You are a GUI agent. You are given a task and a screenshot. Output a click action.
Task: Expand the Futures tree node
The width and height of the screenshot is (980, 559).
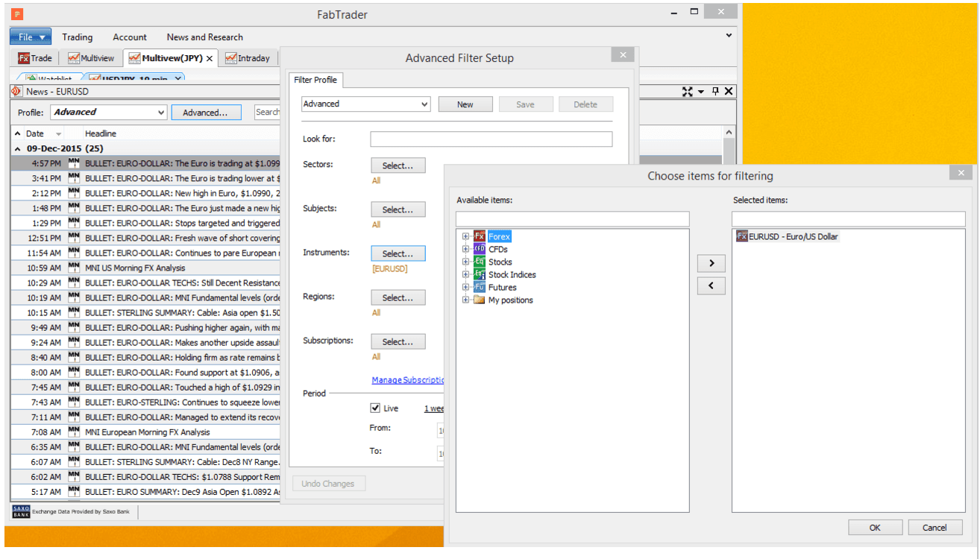click(x=465, y=287)
